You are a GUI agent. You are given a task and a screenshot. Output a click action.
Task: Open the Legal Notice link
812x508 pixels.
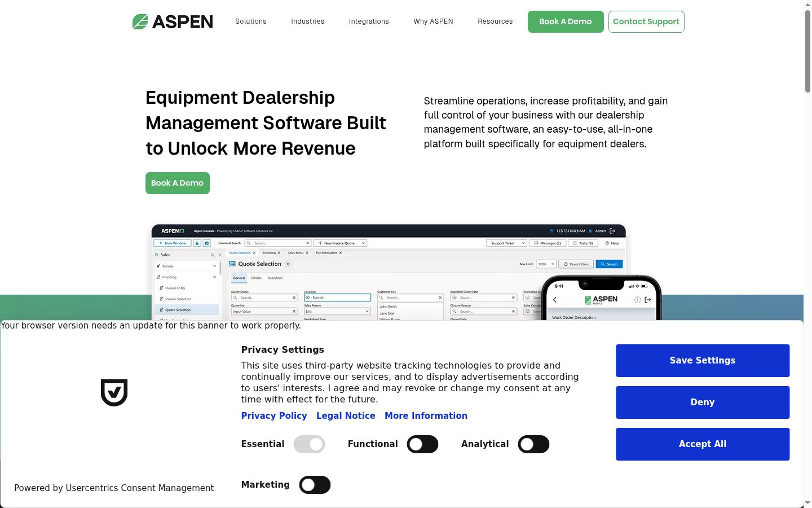346,415
